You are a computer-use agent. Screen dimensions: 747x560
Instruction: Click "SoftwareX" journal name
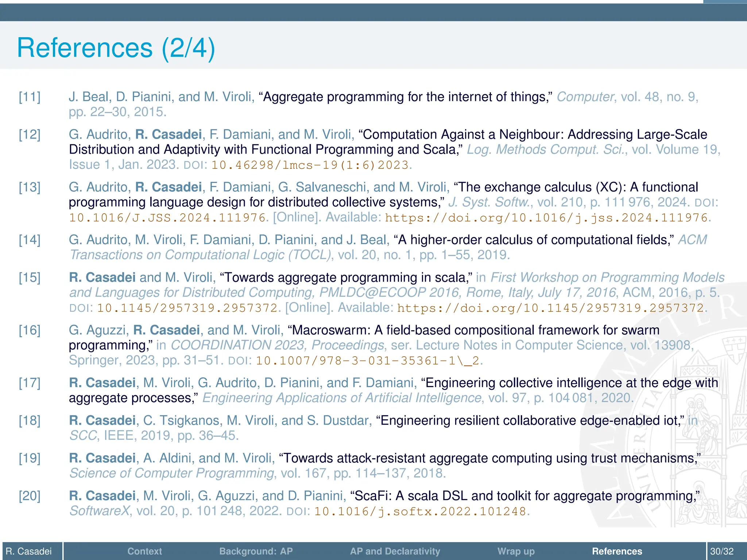99,511
